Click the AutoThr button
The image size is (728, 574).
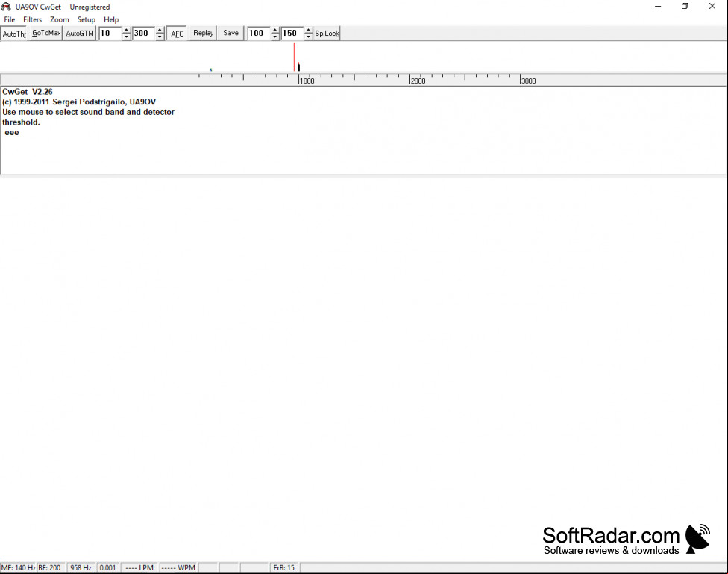click(14, 34)
